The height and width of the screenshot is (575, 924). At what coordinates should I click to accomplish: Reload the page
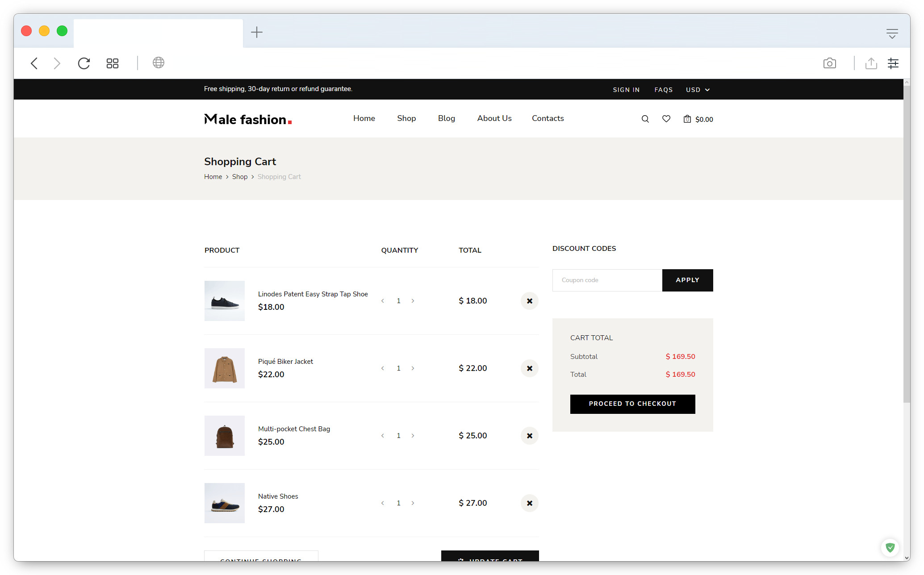click(x=84, y=63)
